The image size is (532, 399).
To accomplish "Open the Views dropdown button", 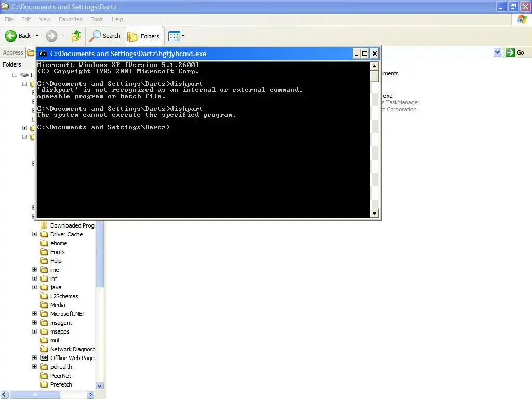I will 177,36.
